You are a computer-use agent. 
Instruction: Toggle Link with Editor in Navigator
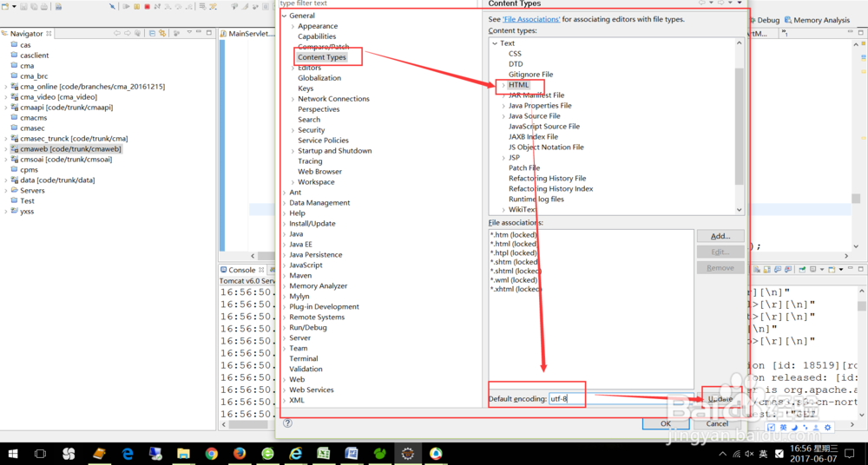click(x=162, y=33)
